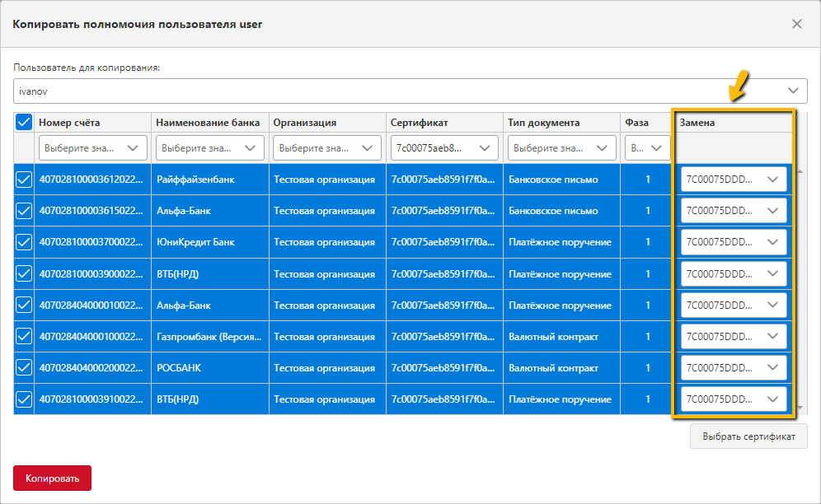The height and width of the screenshot is (504, 821).
Task: Click the Замена column header
Action: 734,123
